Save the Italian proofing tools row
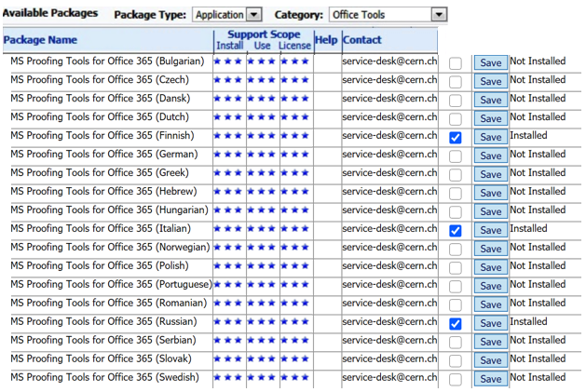586x392 pixels. coord(491,230)
